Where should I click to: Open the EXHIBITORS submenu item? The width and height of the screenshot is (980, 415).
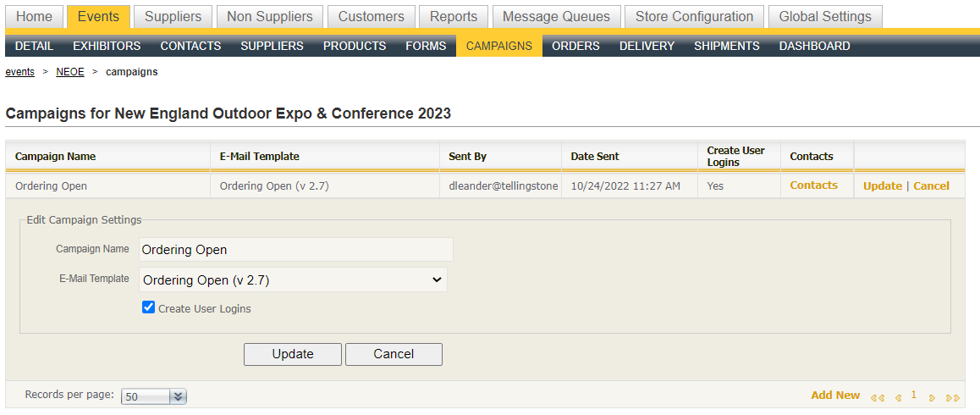click(x=107, y=46)
